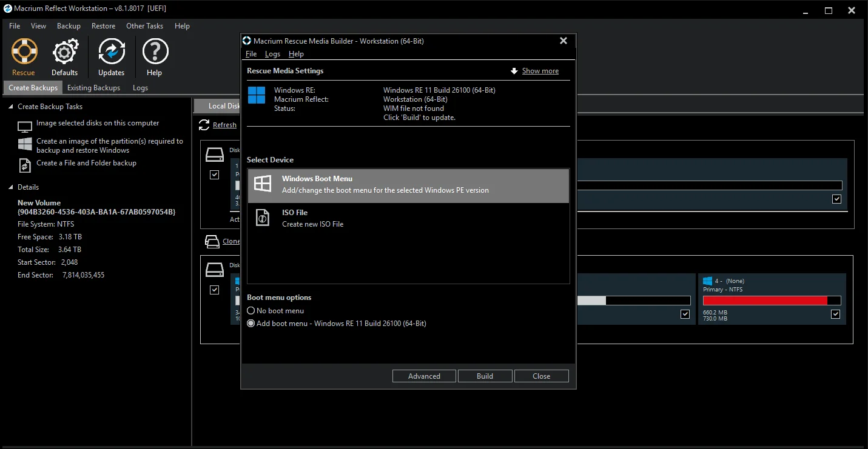The width and height of the screenshot is (868, 449).
Task: Click Create File and Folder backup icon
Action: [25, 165]
